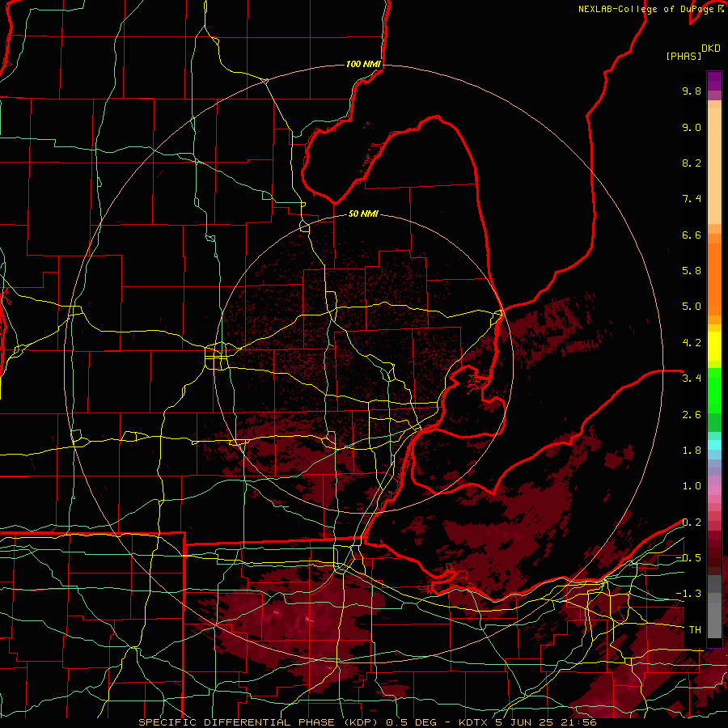
Task: Click the 9.0 legend value
Action: (x=692, y=128)
